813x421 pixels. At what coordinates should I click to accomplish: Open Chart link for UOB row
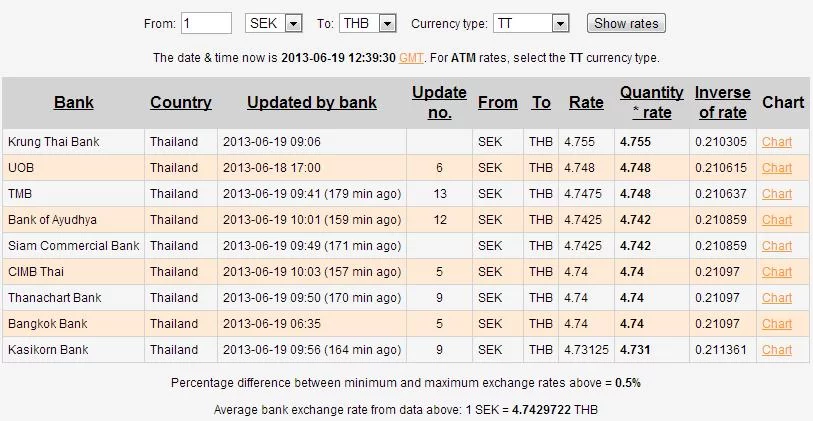tap(777, 168)
